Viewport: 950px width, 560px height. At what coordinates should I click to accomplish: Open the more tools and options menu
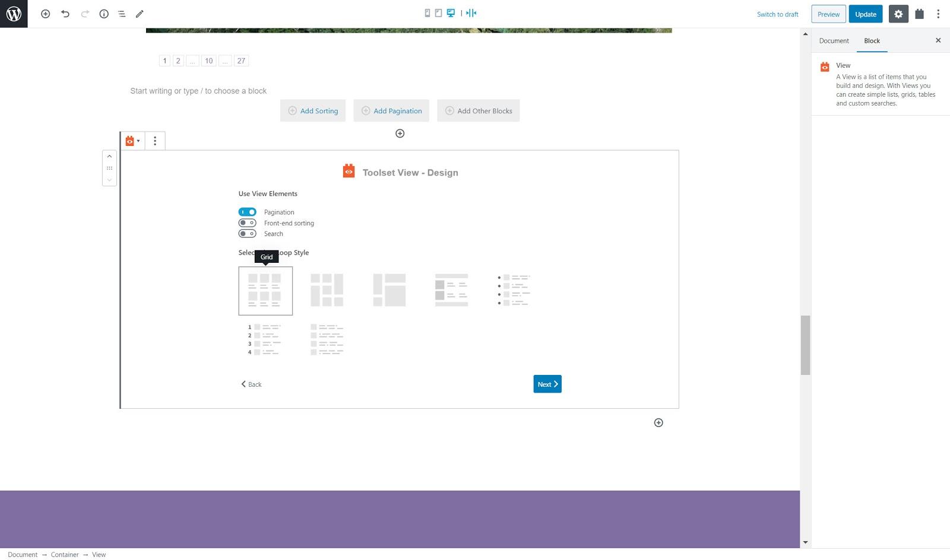pos(938,14)
